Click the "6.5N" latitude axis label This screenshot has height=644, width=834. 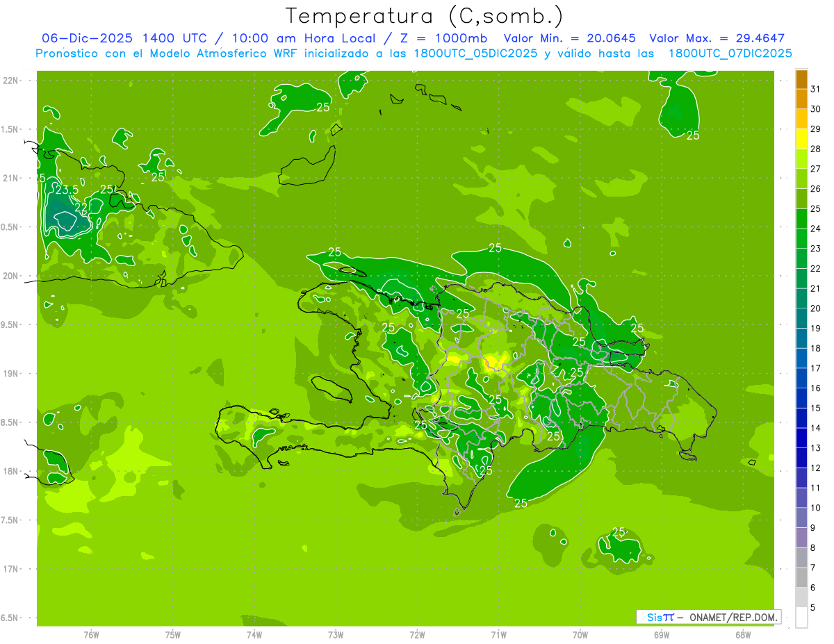[10, 618]
